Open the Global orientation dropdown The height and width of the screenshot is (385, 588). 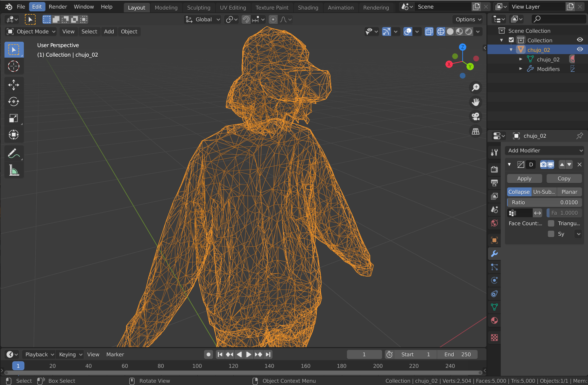coord(203,19)
